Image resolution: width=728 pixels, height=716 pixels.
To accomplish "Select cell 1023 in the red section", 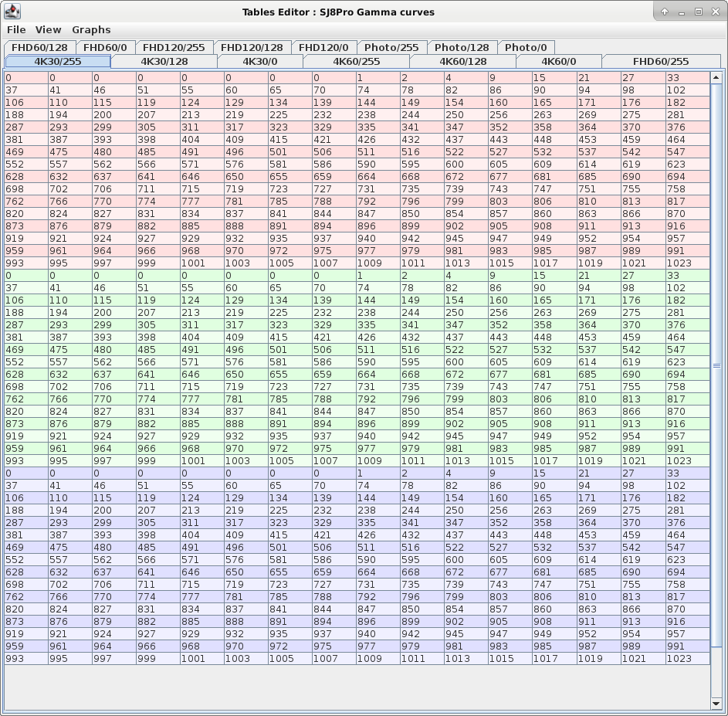I will pos(688,263).
